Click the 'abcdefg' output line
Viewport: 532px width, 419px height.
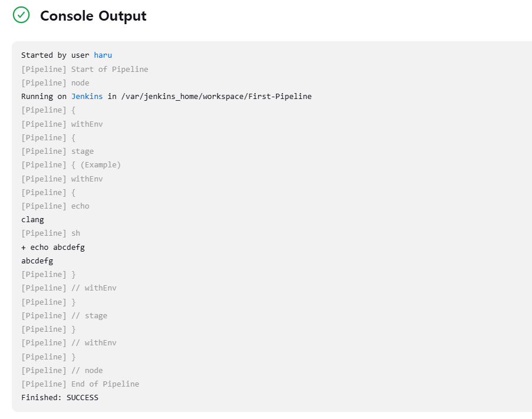click(x=37, y=260)
